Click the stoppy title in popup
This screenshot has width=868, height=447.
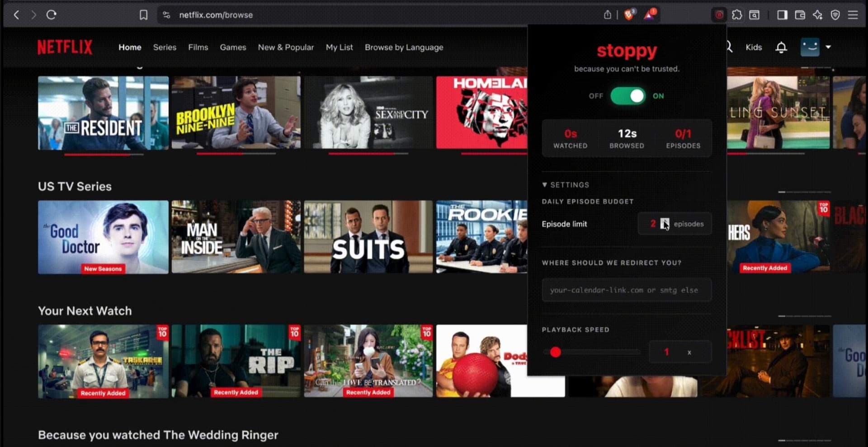(627, 51)
